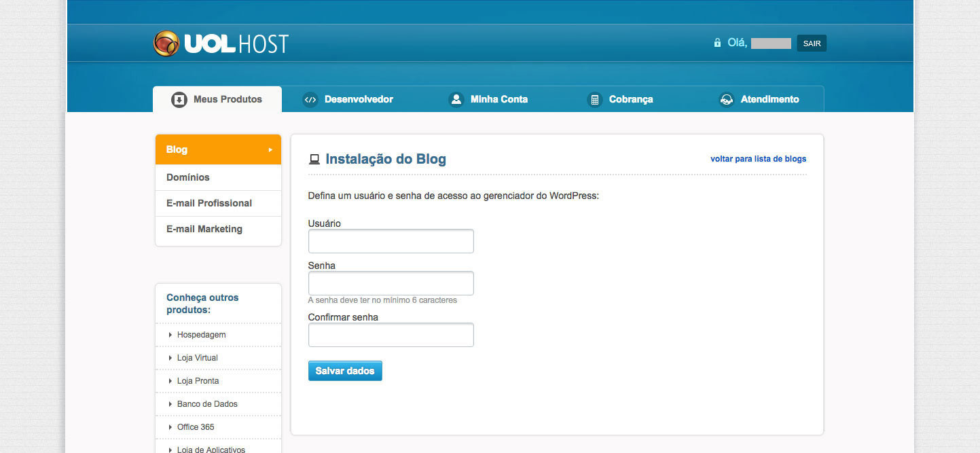Open the E-mail Profissional section
Viewport: 980px width, 453px height.
pyautogui.click(x=208, y=203)
